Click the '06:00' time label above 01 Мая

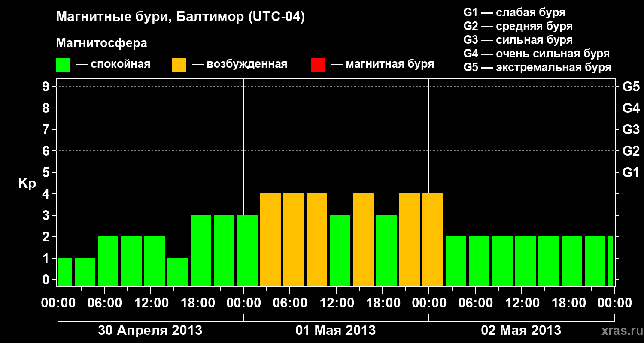[x=290, y=303]
